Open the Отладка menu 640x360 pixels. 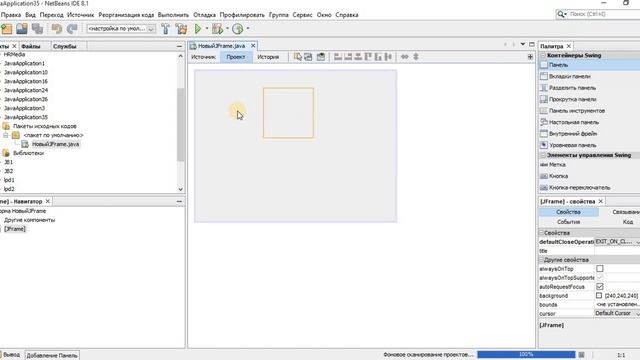[x=204, y=15]
